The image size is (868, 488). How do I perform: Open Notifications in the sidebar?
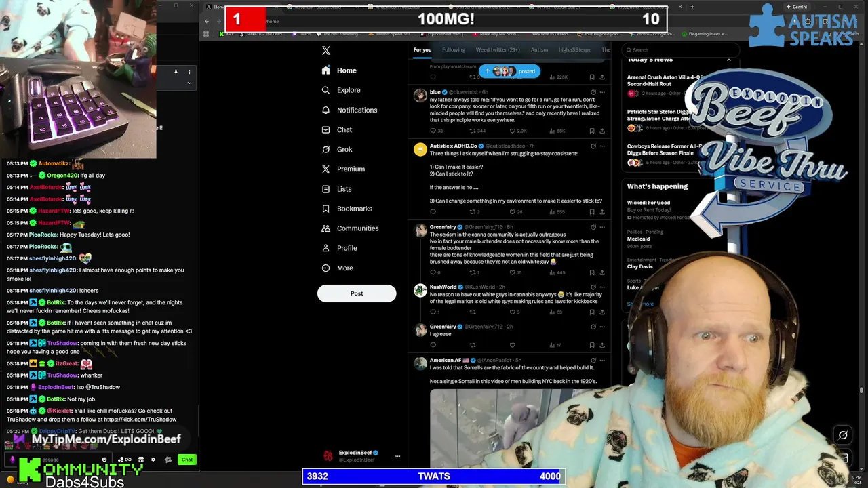point(349,110)
